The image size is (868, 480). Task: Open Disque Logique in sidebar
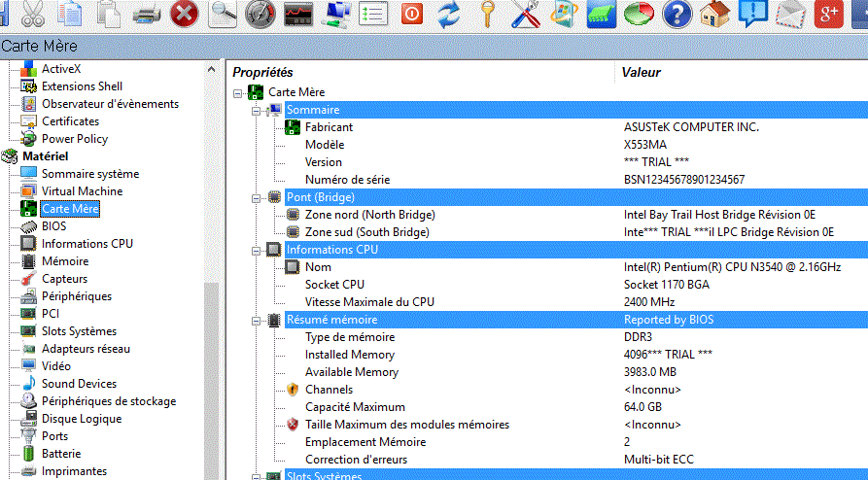[x=82, y=419]
